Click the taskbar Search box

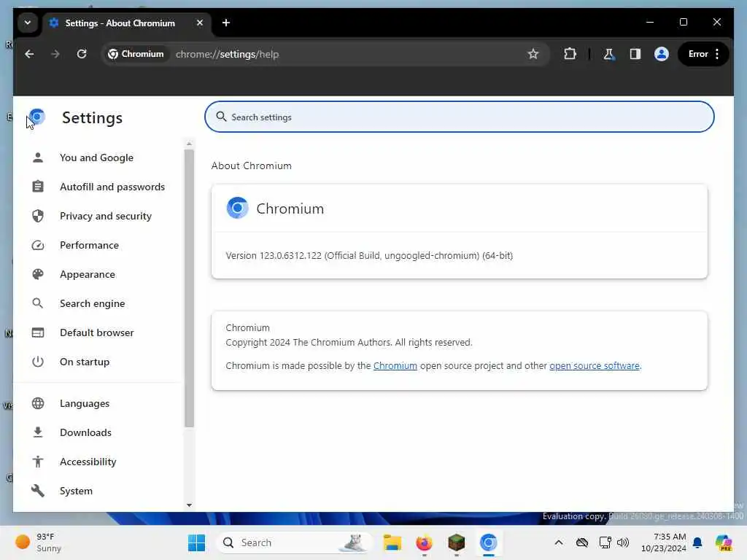[x=294, y=542]
